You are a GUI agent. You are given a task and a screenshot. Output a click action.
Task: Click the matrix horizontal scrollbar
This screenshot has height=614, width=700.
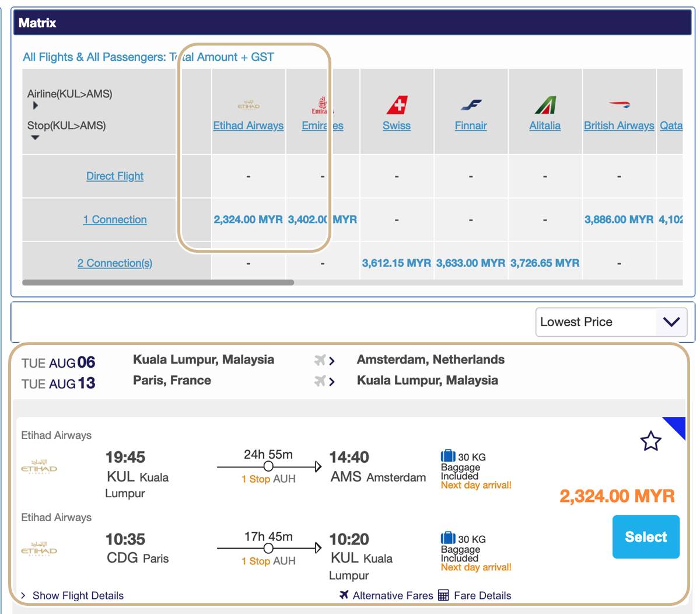[158, 282]
